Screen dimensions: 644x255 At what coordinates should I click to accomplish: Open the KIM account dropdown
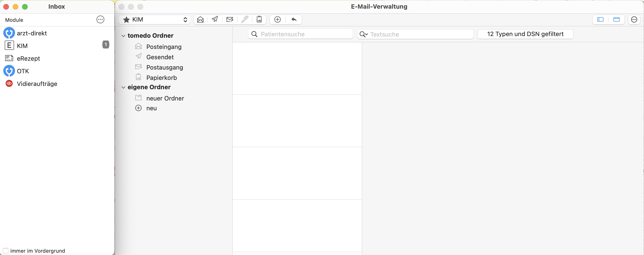pos(154,19)
